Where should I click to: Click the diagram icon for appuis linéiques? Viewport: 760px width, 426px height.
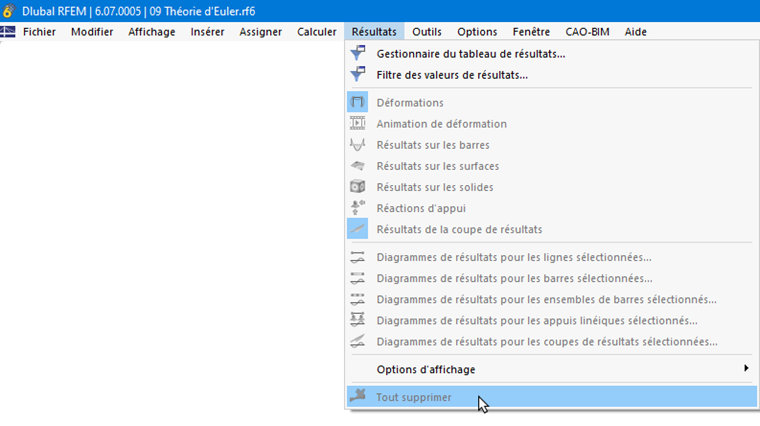pyautogui.click(x=358, y=320)
